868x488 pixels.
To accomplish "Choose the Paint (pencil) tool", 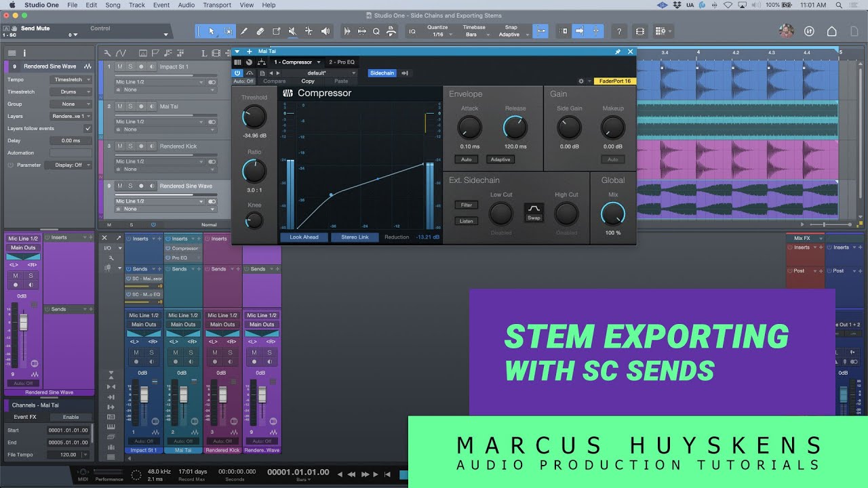I will (244, 31).
